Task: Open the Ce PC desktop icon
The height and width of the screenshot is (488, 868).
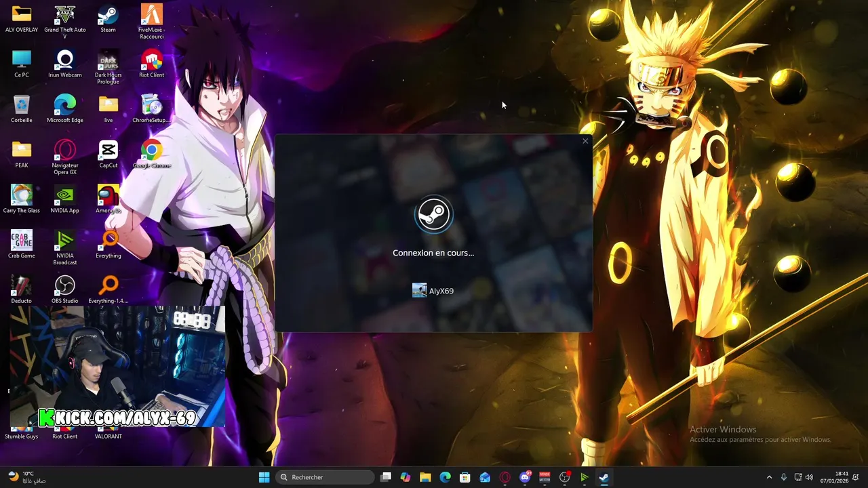Action: coord(22,64)
